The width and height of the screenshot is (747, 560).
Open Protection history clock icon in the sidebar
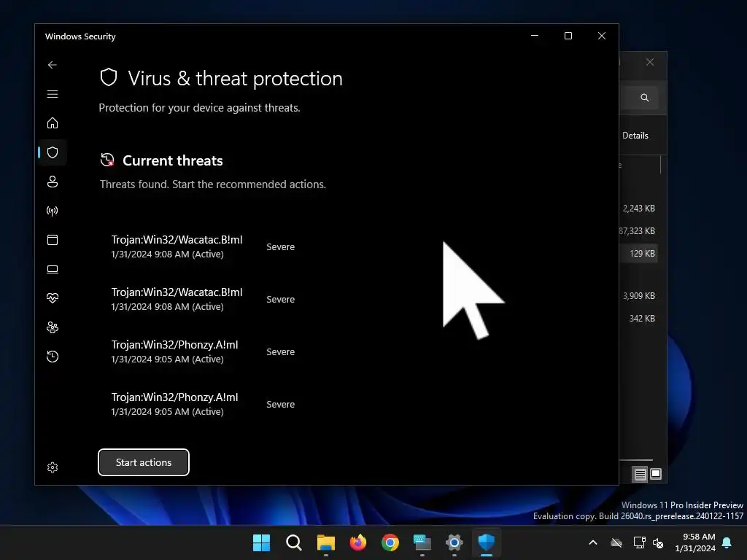coord(53,357)
